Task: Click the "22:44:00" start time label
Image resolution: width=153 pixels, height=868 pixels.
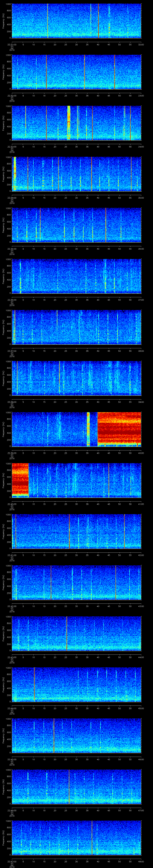Action: (12, 708)
